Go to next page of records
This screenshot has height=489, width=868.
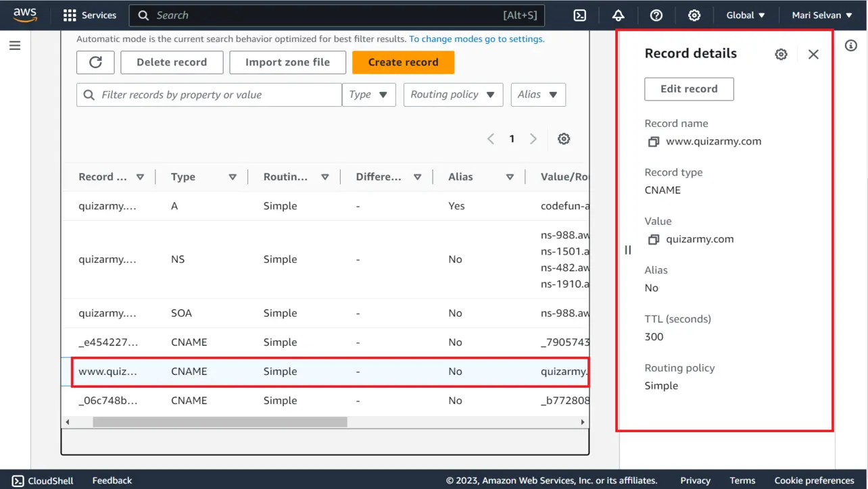tap(533, 138)
